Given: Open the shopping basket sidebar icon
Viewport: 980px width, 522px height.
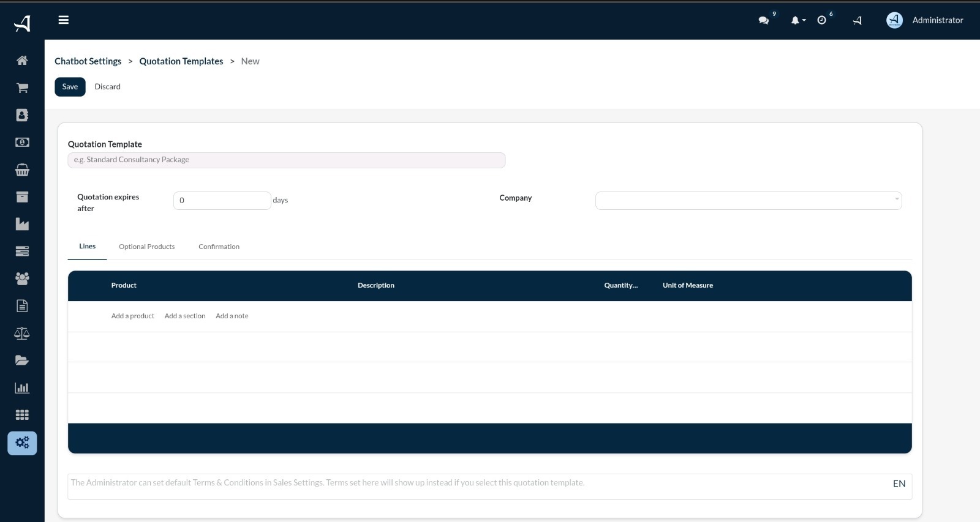Looking at the screenshot, I should [x=22, y=170].
